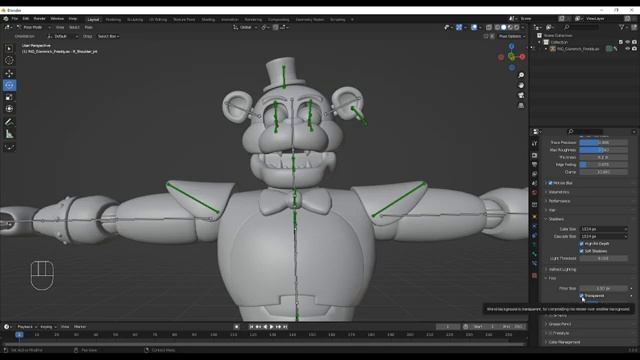
Task: Disable rendering of Collection camera icon
Action: pos(634,42)
